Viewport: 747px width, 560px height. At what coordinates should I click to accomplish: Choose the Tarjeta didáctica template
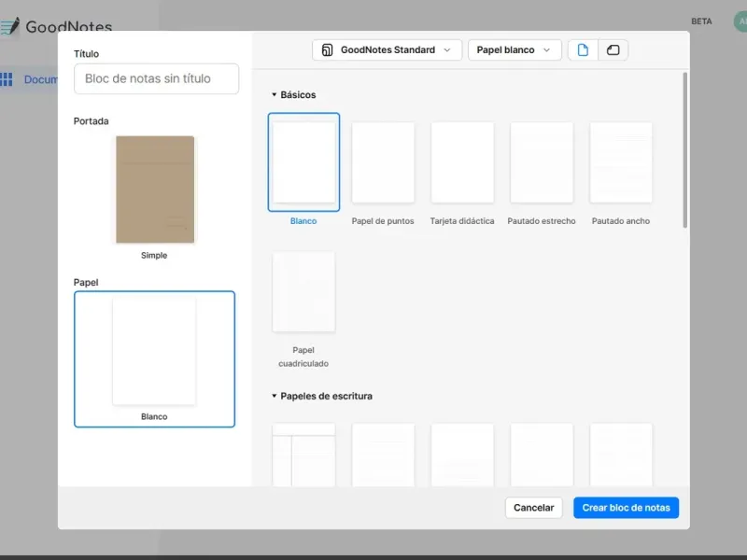point(462,162)
